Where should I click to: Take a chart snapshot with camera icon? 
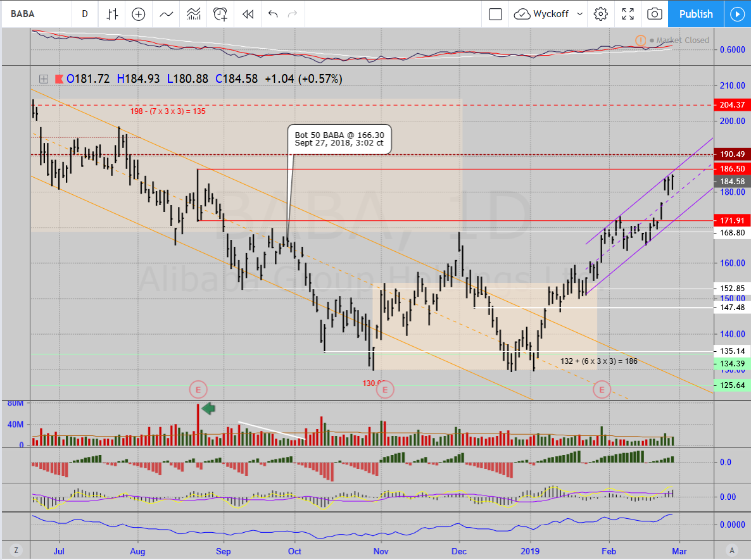tap(655, 14)
